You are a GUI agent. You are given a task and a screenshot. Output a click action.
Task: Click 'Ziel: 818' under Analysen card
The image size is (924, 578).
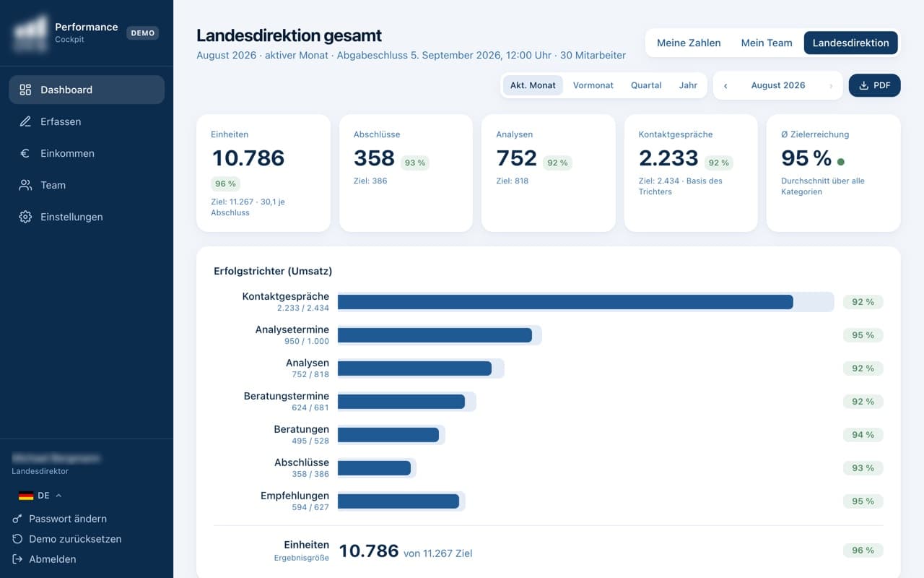[513, 181]
